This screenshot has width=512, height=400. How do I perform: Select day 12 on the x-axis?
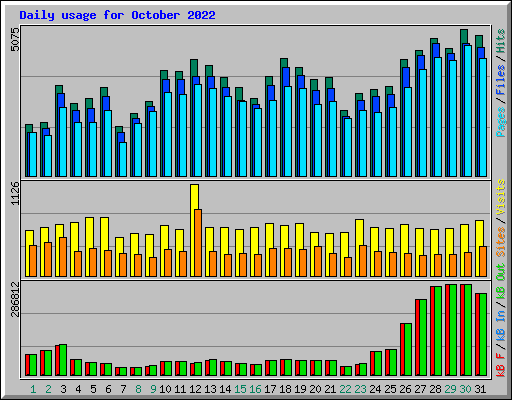point(195,389)
